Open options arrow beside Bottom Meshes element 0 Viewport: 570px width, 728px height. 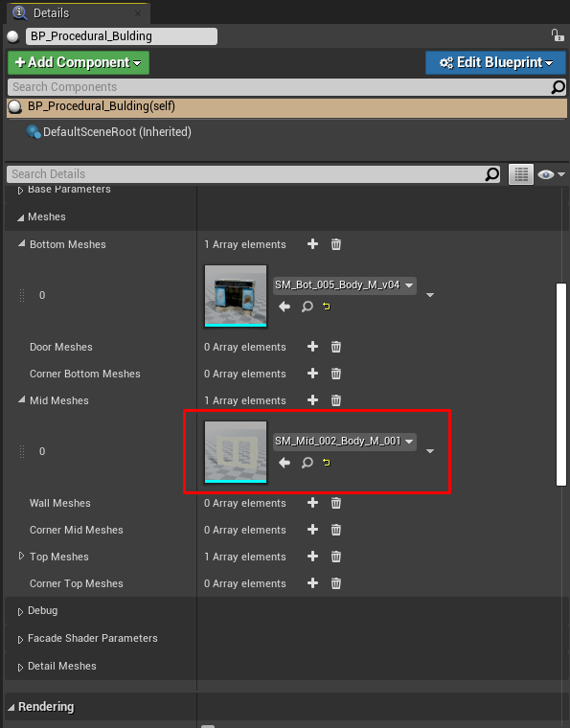coord(430,295)
